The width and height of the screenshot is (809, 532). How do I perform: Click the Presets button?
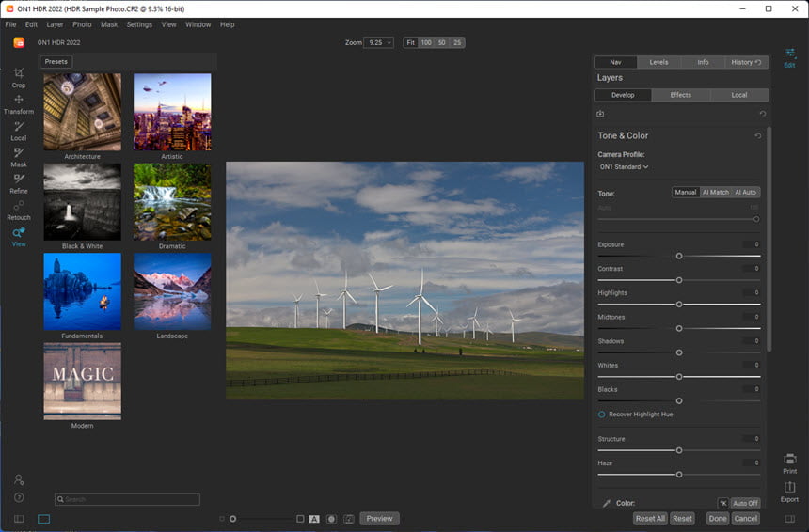pyautogui.click(x=56, y=62)
